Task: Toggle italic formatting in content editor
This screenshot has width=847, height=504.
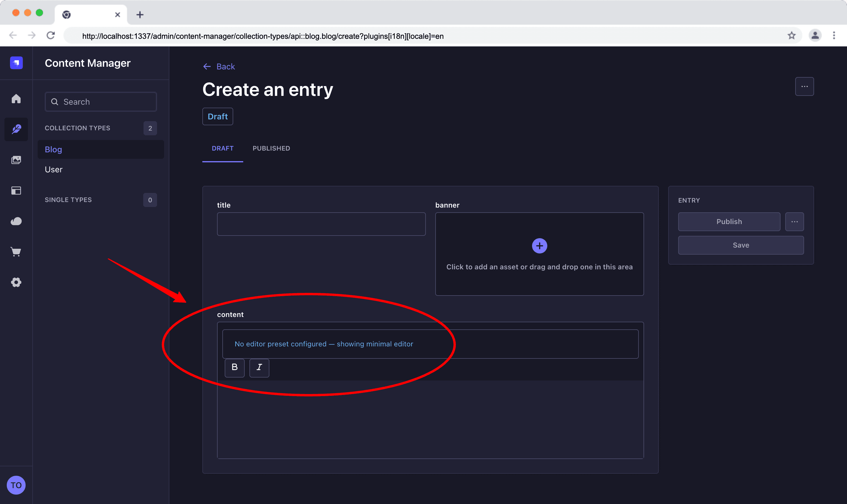Action: (x=259, y=368)
